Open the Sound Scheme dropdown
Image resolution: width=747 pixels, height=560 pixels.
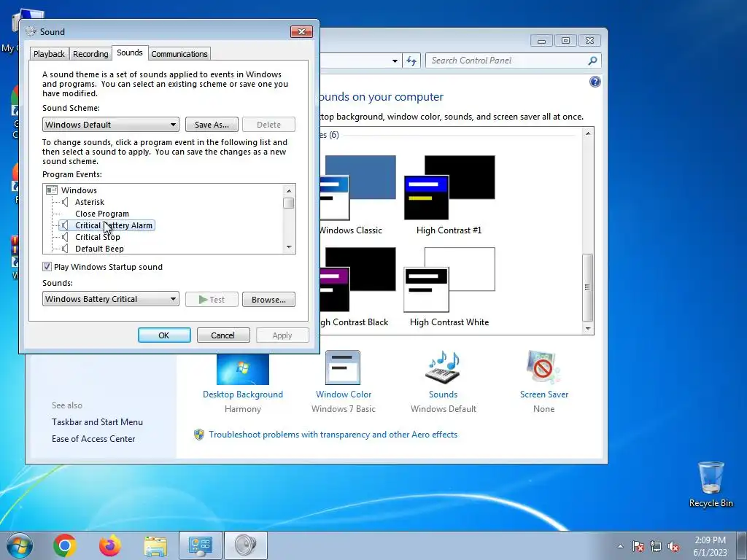click(111, 125)
